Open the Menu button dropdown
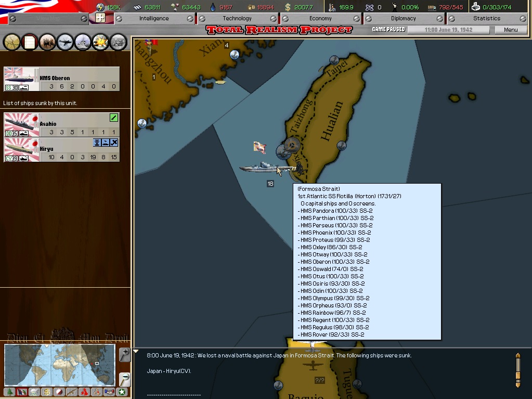Screen dimensions: 532x399 tap(510, 30)
